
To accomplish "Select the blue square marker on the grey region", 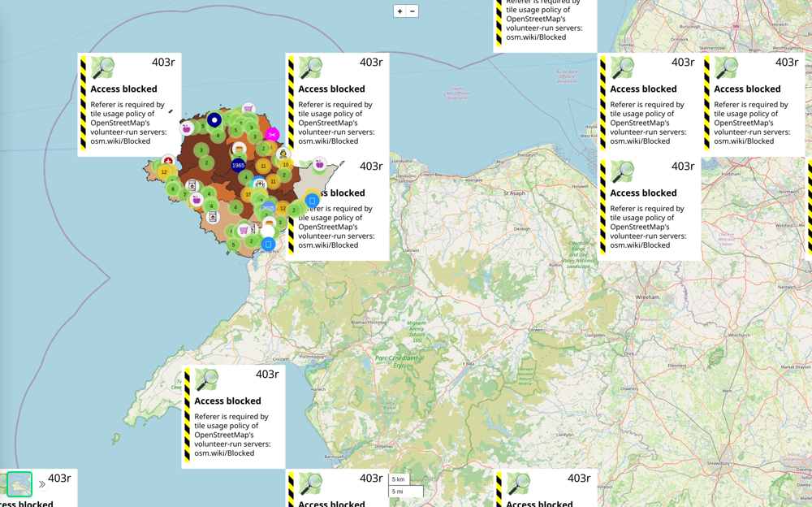I will (x=312, y=201).
